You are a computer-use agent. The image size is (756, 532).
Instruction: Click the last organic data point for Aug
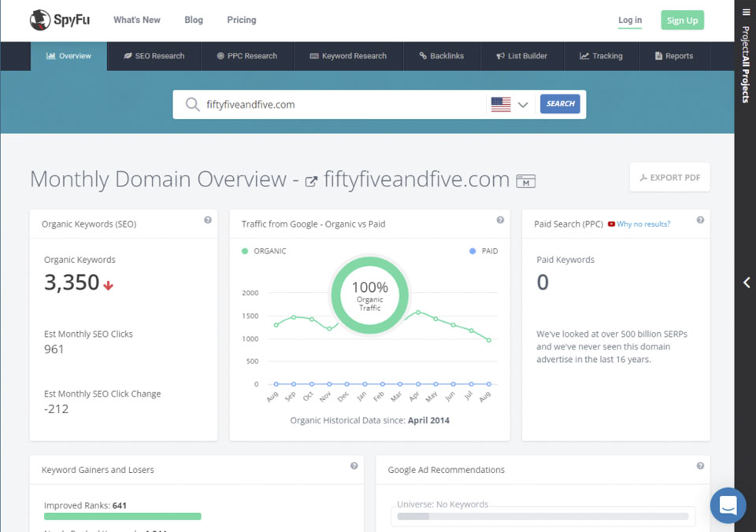click(x=489, y=340)
